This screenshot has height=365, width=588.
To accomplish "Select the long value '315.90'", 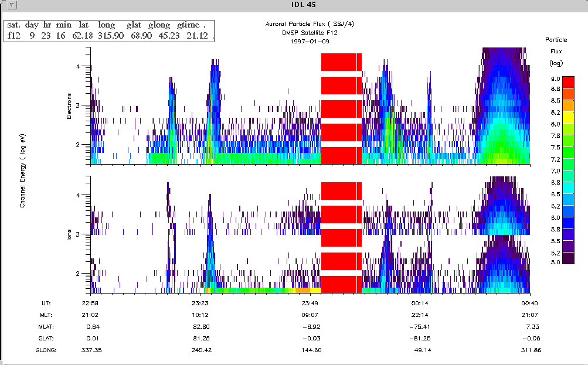I will point(111,36).
